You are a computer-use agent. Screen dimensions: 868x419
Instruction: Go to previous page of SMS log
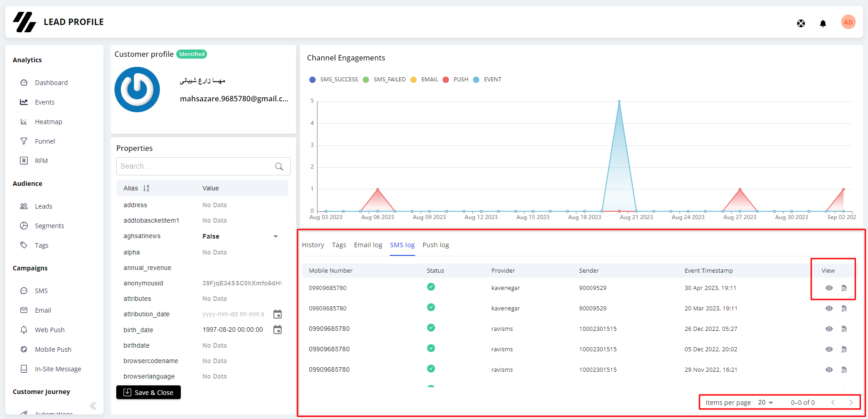(833, 403)
